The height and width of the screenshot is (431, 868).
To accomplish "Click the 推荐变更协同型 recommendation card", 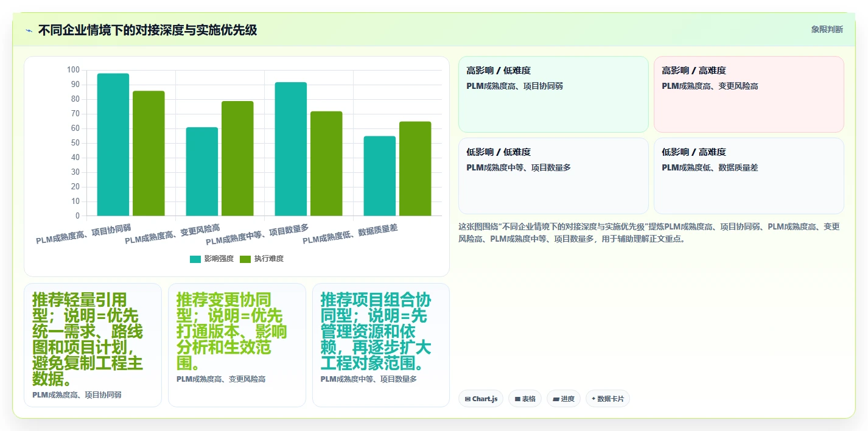I will click(x=237, y=345).
